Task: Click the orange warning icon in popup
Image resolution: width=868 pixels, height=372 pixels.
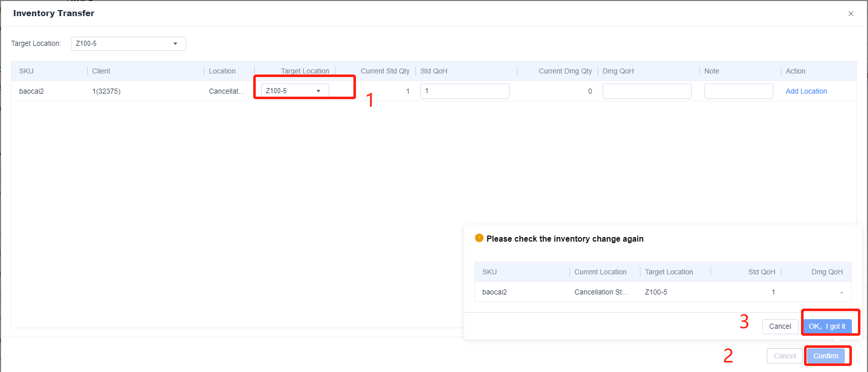Action: click(x=479, y=238)
